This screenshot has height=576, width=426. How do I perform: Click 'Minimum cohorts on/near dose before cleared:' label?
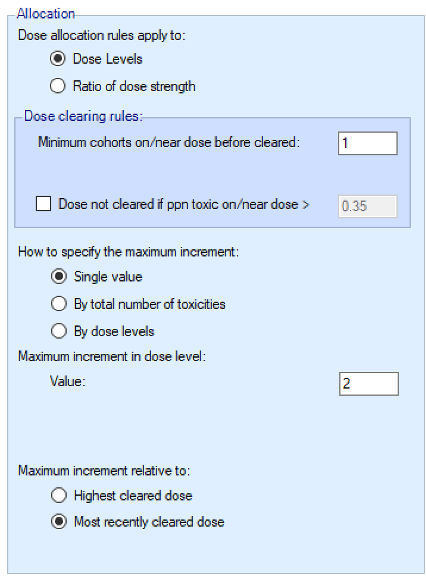[169, 142]
